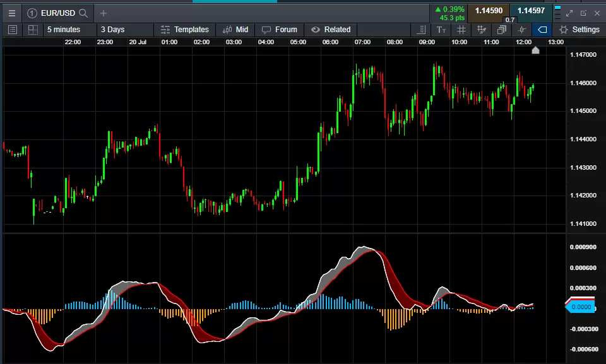
Task: Click the blue 0.0000 indicator value label
Action: [x=580, y=307]
